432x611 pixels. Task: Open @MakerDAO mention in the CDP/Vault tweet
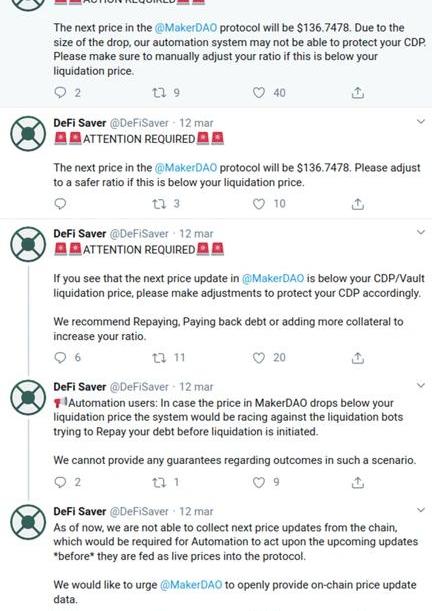(273, 278)
